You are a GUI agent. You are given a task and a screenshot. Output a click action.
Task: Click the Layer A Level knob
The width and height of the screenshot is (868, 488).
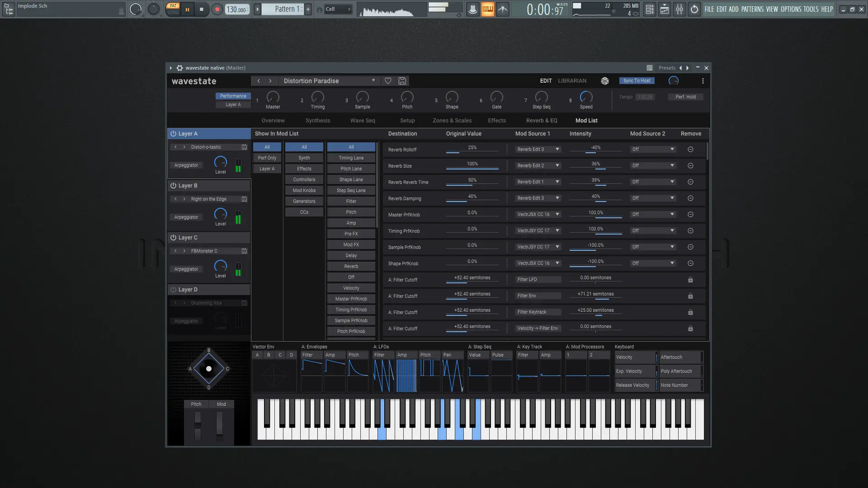220,162
